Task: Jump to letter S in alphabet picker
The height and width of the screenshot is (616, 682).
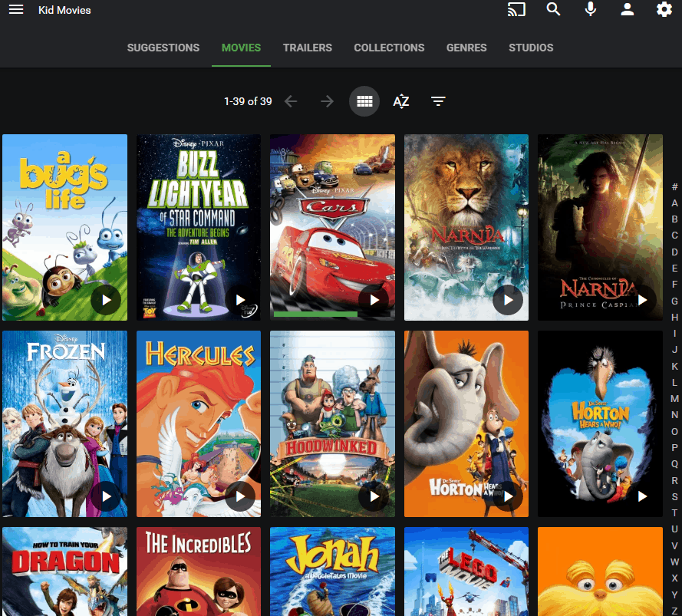Action: (674, 496)
